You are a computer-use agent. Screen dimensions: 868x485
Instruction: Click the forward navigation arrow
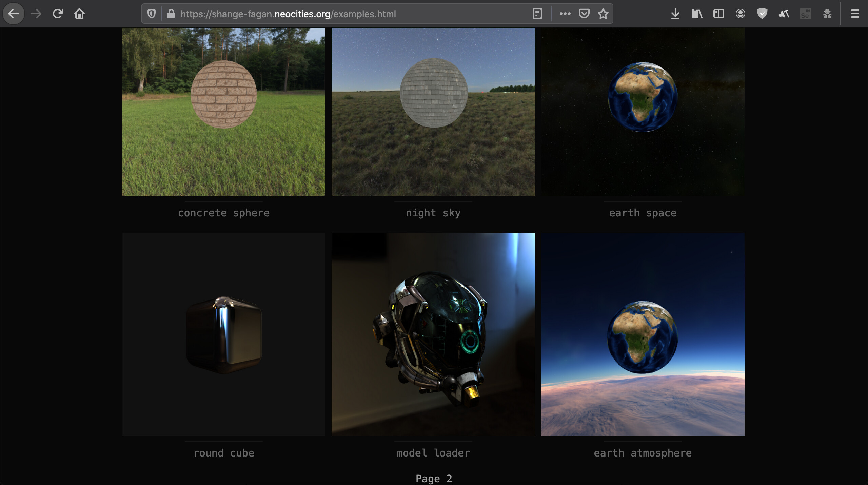click(x=36, y=14)
